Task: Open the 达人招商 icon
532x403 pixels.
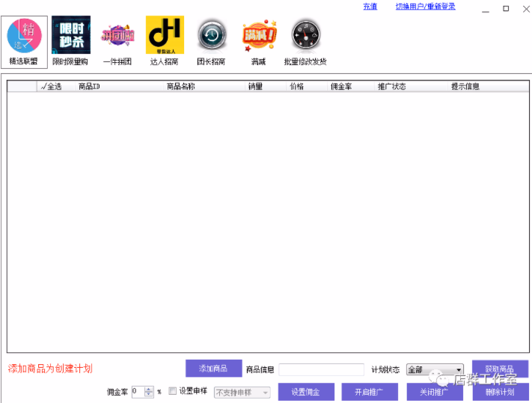Action: 165,35
